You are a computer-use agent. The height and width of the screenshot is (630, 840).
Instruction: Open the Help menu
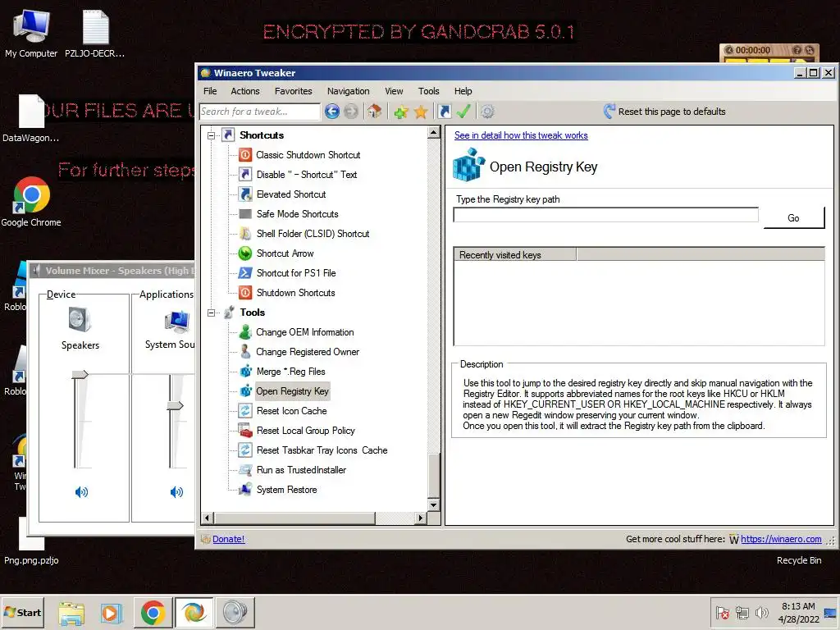click(463, 91)
